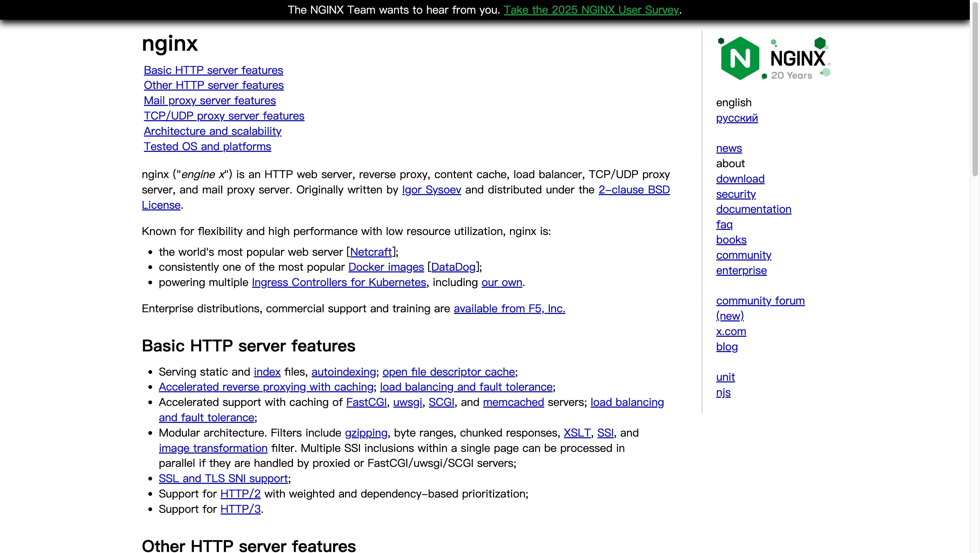
Task: Open the 2-clause BSD License link
Action: tap(634, 190)
